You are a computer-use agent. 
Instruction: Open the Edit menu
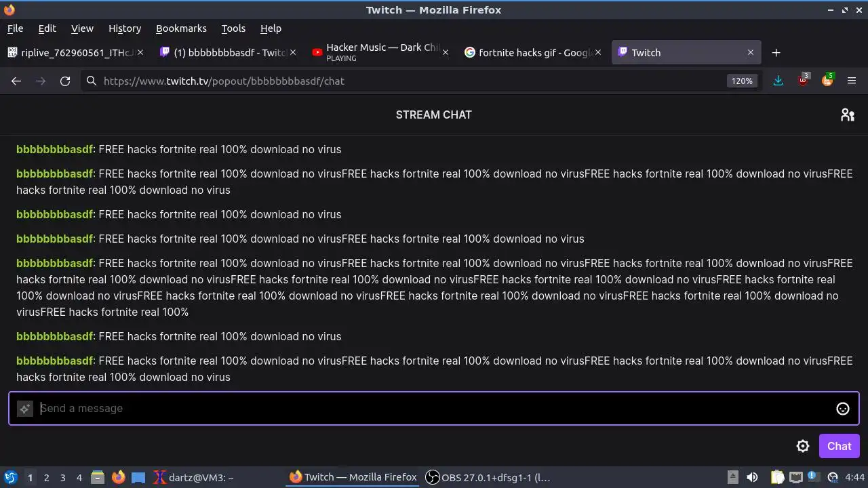(47, 28)
